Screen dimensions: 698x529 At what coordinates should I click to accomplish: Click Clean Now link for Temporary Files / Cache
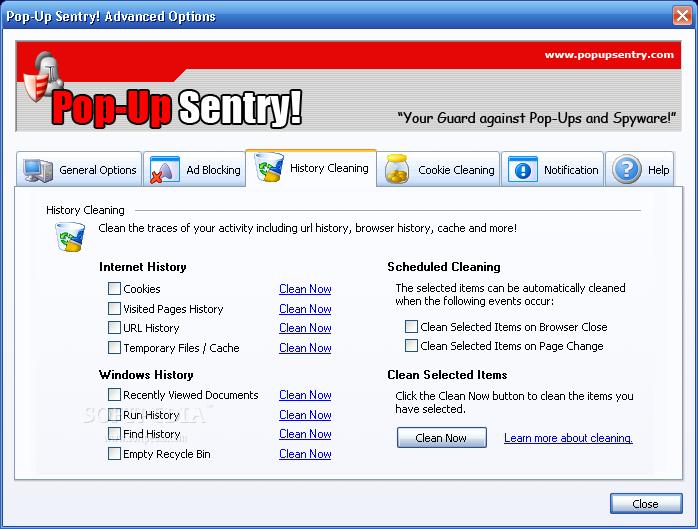click(305, 348)
